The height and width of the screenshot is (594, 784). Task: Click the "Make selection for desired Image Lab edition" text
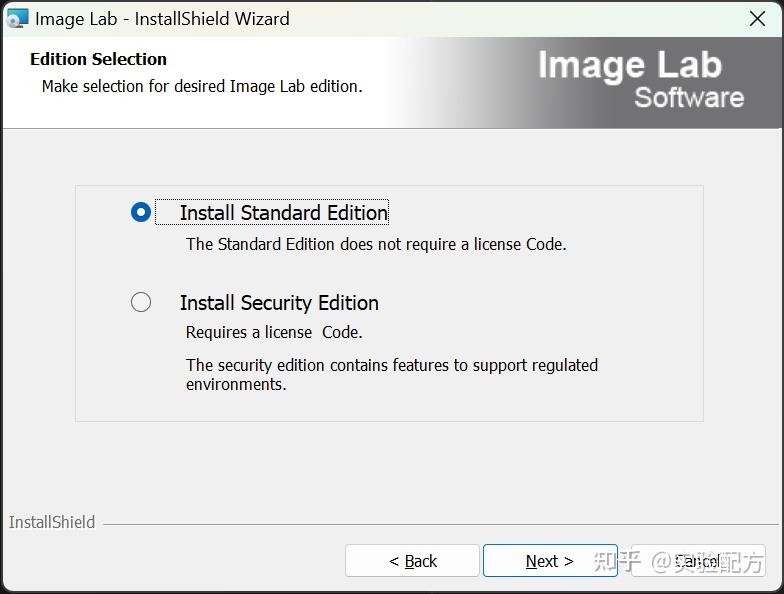coord(202,86)
